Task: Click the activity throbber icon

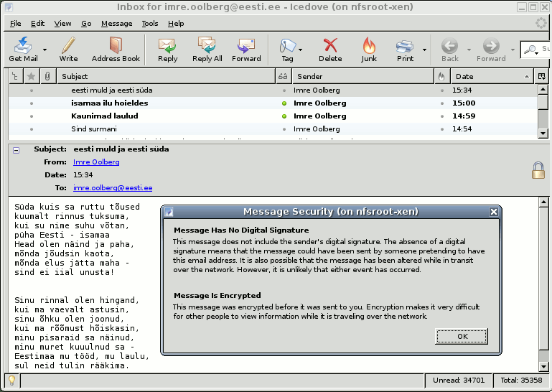Action: 541,23
